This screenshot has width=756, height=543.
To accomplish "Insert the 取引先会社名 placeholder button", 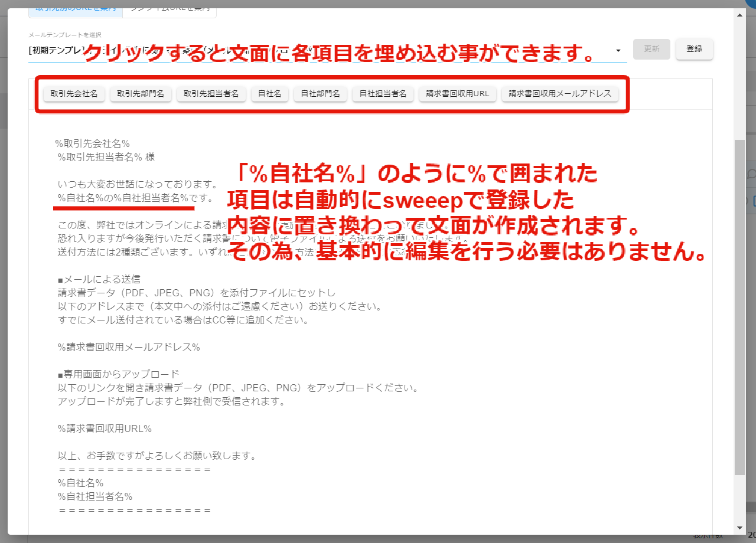I will tap(74, 94).
